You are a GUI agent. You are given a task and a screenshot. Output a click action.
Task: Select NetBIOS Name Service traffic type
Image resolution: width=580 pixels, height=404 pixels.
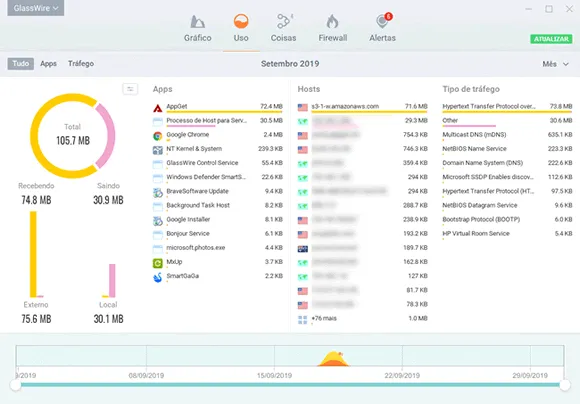[x=508, y=150]
